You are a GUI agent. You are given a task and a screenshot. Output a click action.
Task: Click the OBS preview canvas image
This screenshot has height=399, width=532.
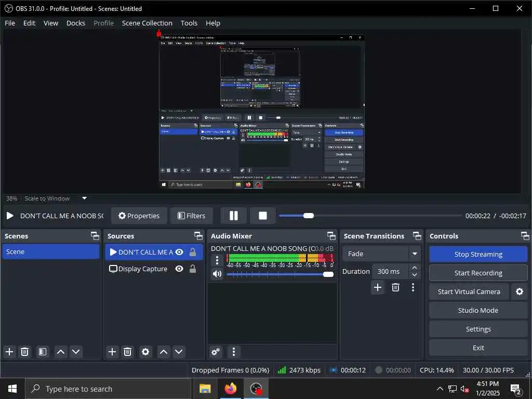[262, 111]
